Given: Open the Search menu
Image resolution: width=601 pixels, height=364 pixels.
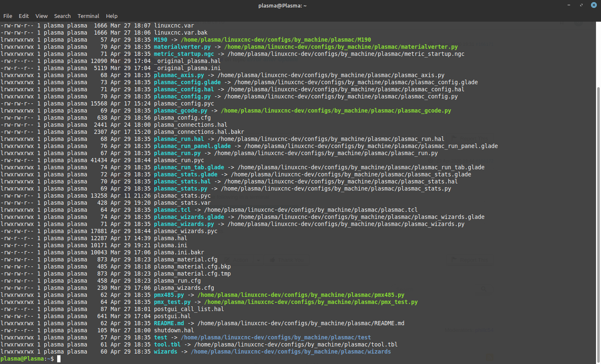Looking at the screenshot, I should pyautogui.click(x=62, y=16).
